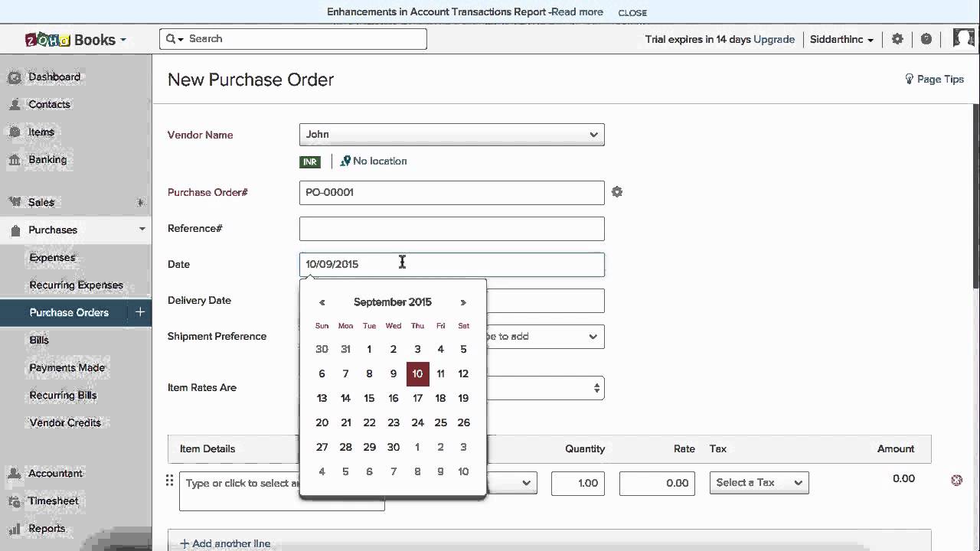Click the Banking sidebar icon

(14, 160)
